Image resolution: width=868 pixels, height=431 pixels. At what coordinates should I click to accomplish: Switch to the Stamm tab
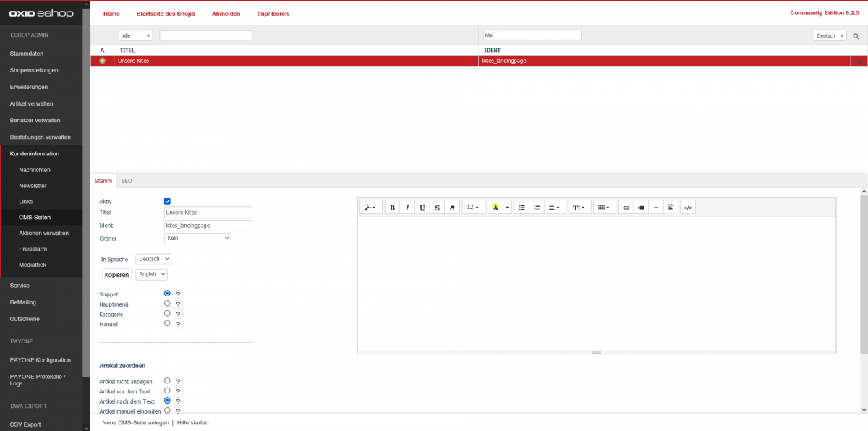[x=103, y=181]
